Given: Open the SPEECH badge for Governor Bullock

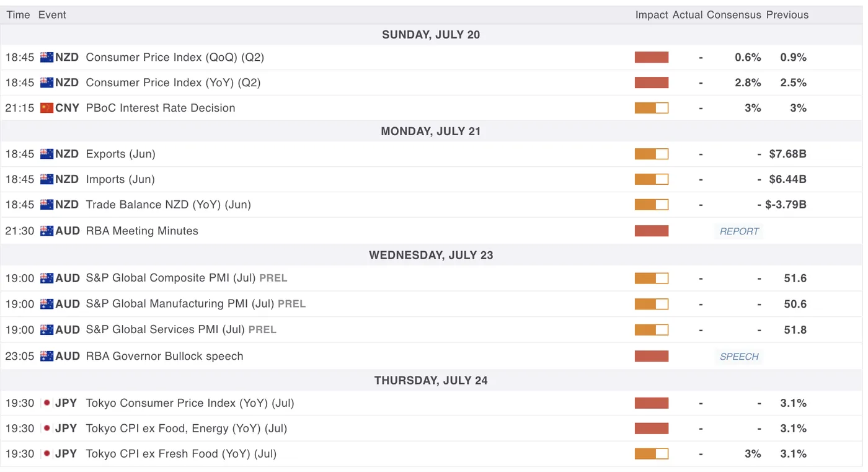Looking at the screenshot, I should (739, 357).
